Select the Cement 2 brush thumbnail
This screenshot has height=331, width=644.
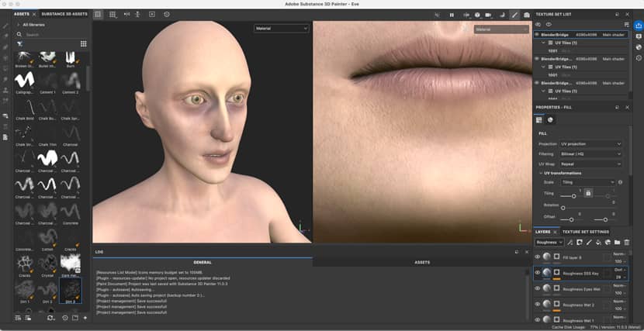pyautogui.click(x=71, y=82)
